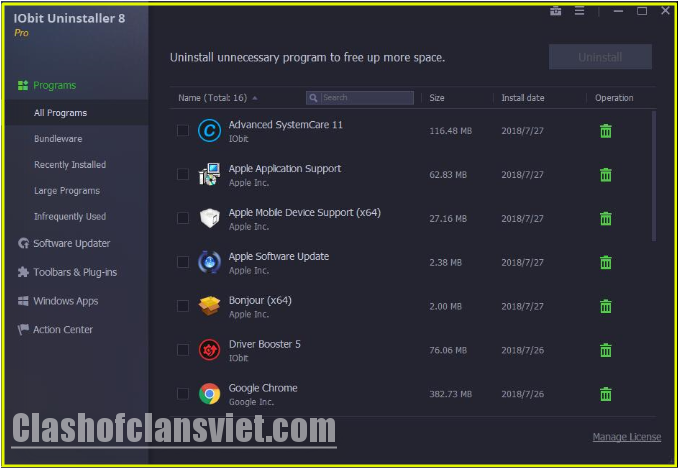The image size is (679, 469).
Task: Open the Manage License link
Action: coord(627,437)
